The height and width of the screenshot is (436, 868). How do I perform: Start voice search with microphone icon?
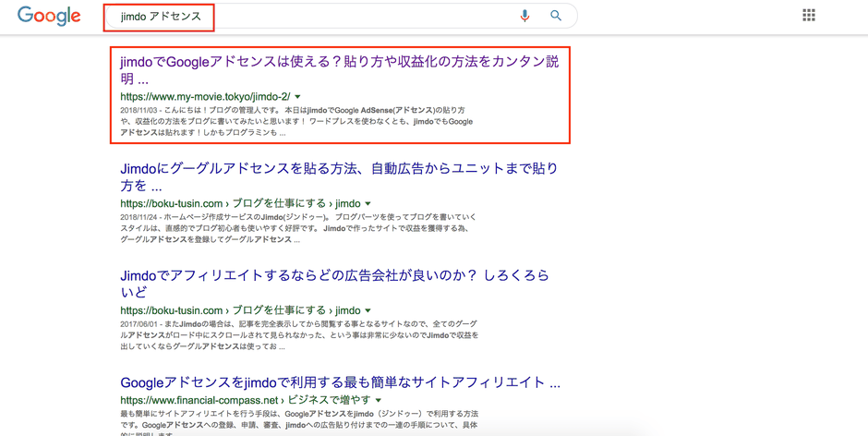tap(524, 16)
